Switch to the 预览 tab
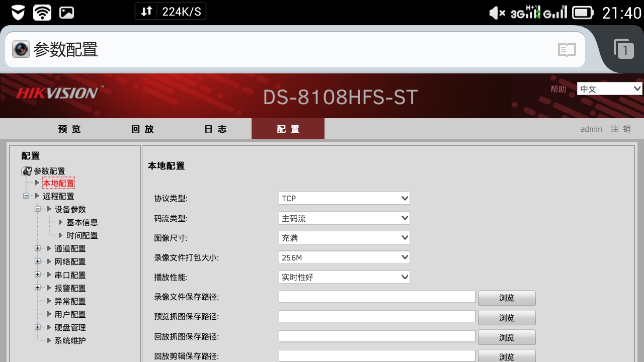This screenshot has width=644, height=362. pyautogui.click(x=69, y=129)
